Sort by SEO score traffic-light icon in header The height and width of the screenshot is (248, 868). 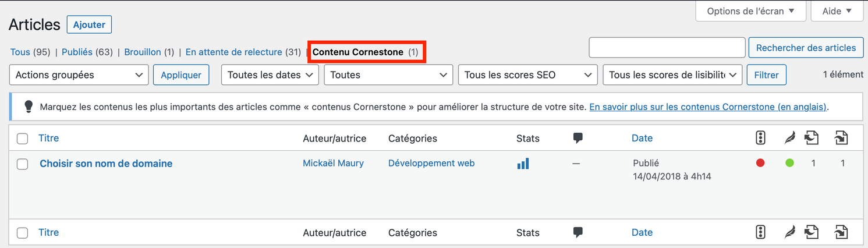760,138
